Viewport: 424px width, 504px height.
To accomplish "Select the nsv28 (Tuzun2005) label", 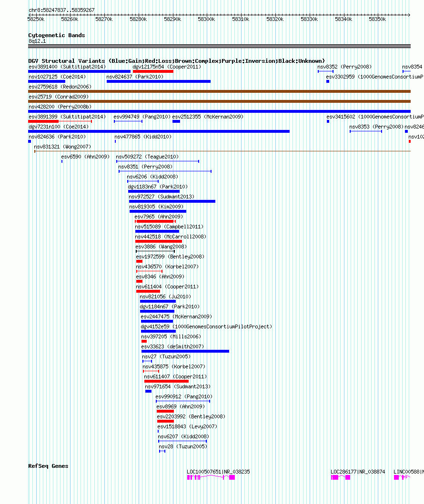I will pyautogui.click(x=183, y=446).
